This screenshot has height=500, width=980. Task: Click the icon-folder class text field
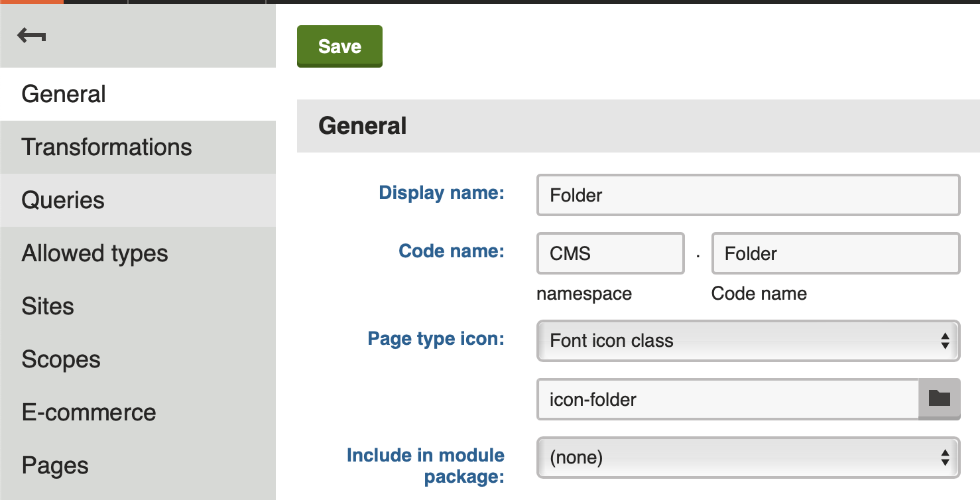[x=727, y=399]
